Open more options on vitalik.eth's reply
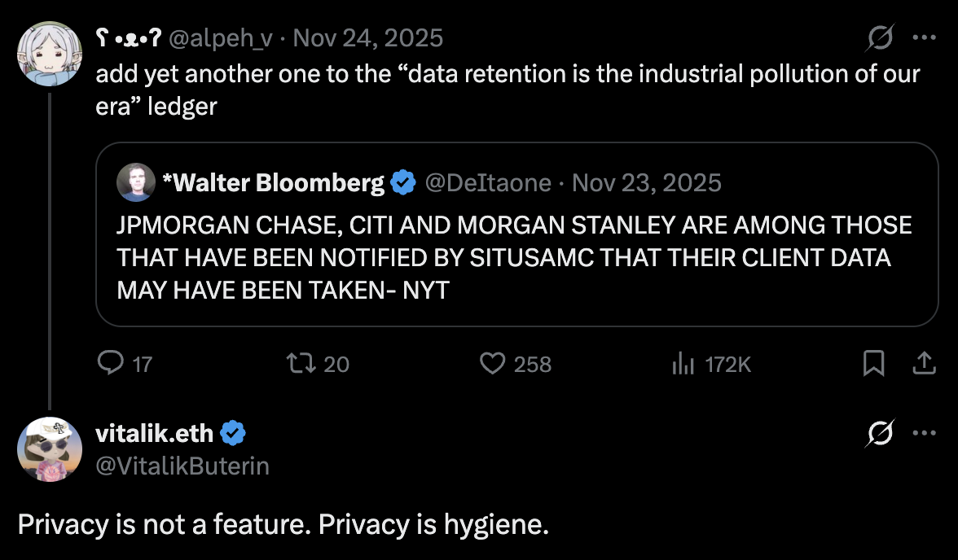This screenshot has width=958, height=560. click(925, 432)
